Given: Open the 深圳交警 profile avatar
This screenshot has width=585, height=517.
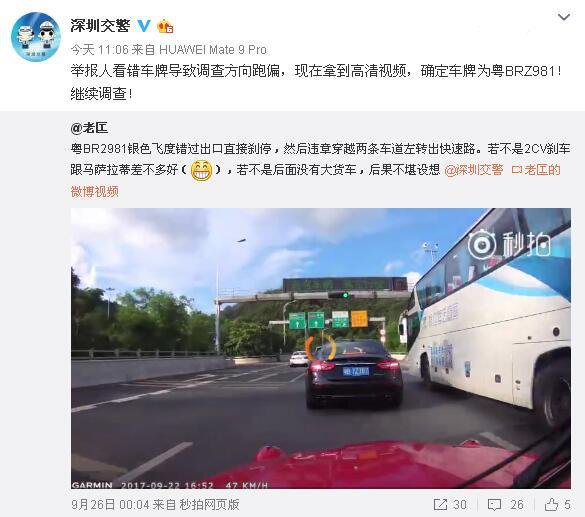Looking at the screenshot, I should [36, 37].
